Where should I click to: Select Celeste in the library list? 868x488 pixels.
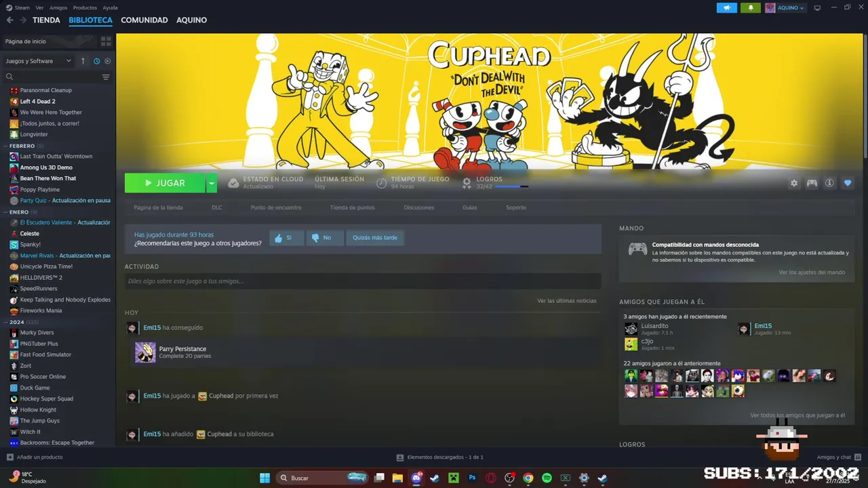pyautogui.click(x=30, y=234)
